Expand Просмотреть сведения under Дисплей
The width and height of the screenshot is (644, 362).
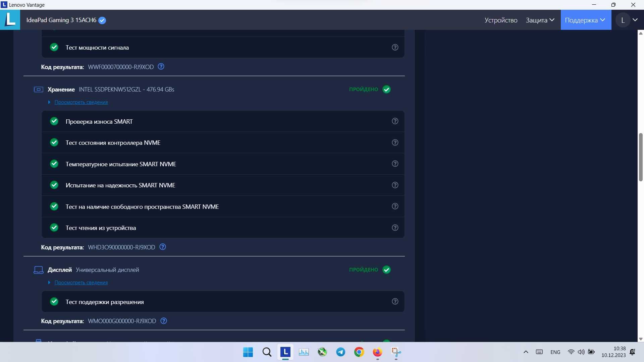[49, 283]
